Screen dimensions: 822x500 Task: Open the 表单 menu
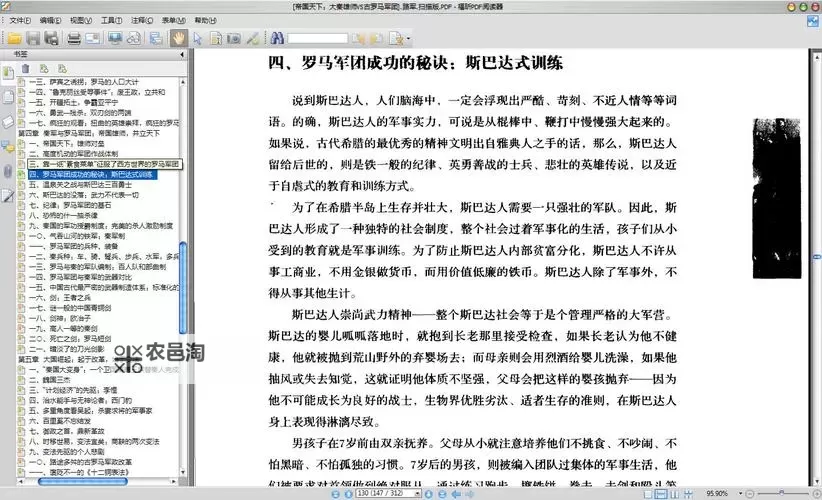coord(174,20)
